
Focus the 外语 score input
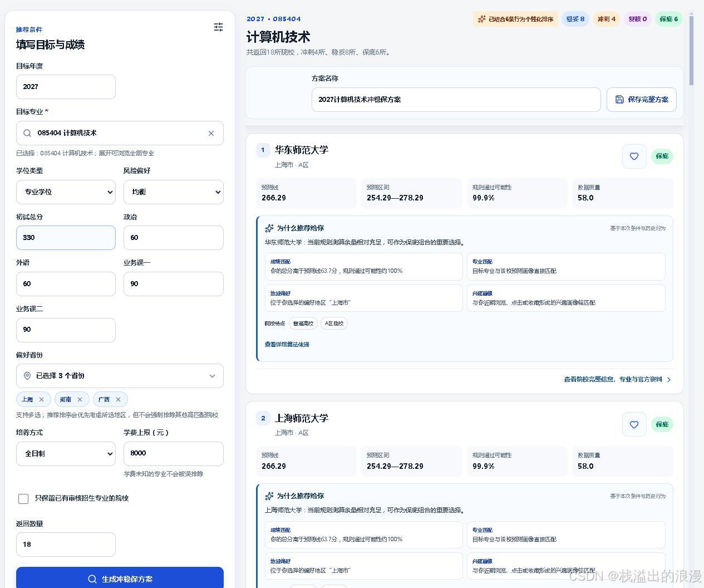pyautogui.click(x=66, y=284)
